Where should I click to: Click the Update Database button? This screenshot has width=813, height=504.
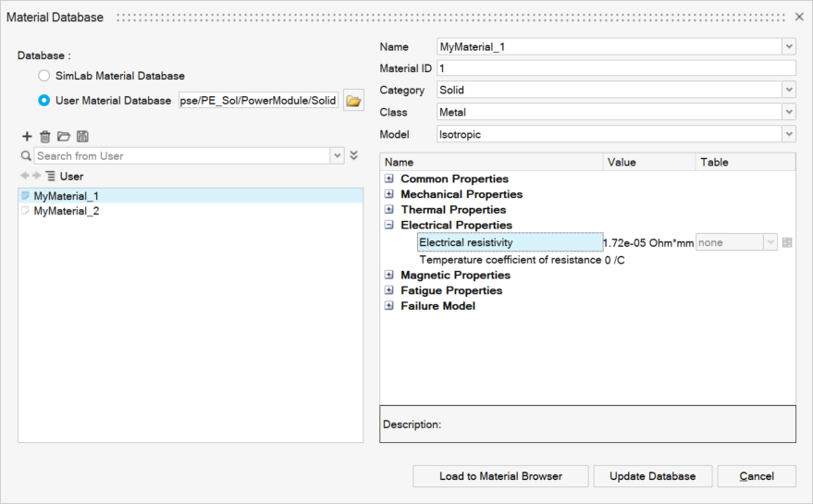pos(652,476)
